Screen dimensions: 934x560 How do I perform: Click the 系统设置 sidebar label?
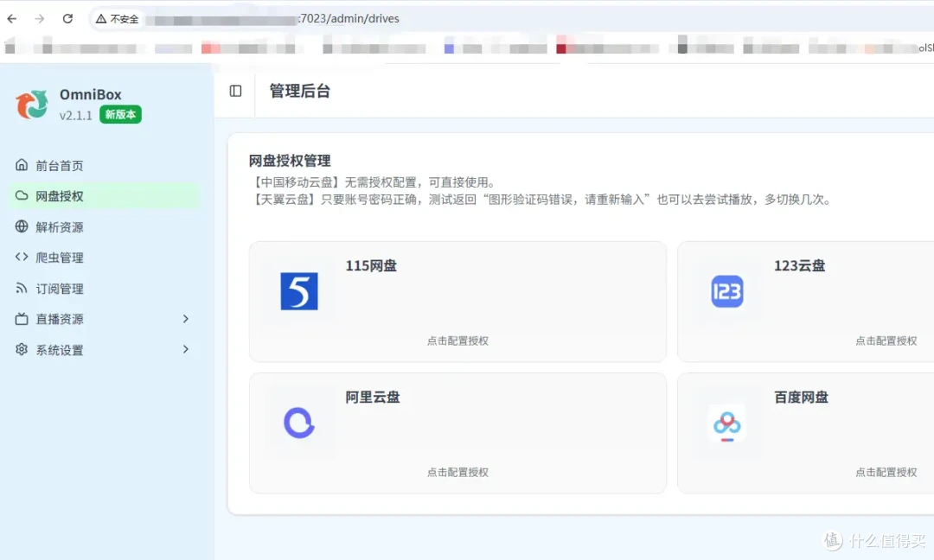tap(60, 350)
